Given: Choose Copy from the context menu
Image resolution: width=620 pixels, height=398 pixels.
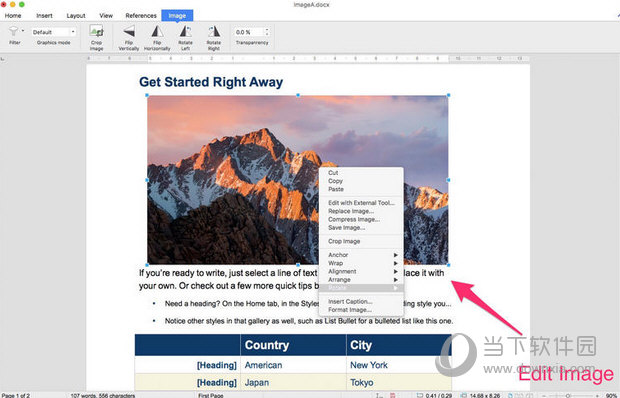Looking at the screenshot, I should (361, 181).
